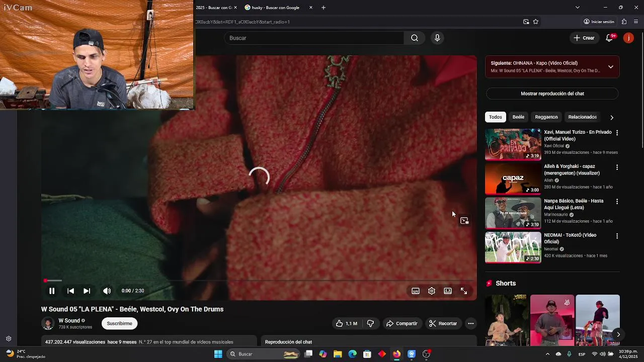Toggle picture-in-picture from the address bar
This screenshot has height=362, width=644.
coord(526,22)
